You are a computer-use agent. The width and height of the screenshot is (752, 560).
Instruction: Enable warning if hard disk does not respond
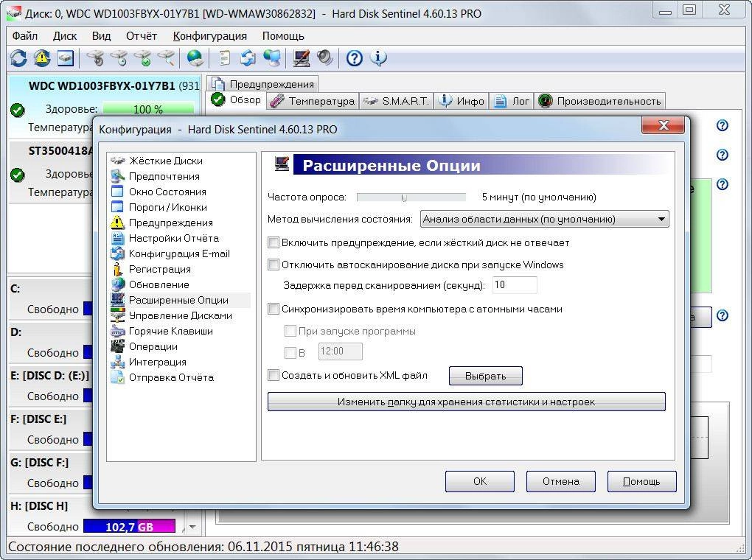click(x=274, y=242)
